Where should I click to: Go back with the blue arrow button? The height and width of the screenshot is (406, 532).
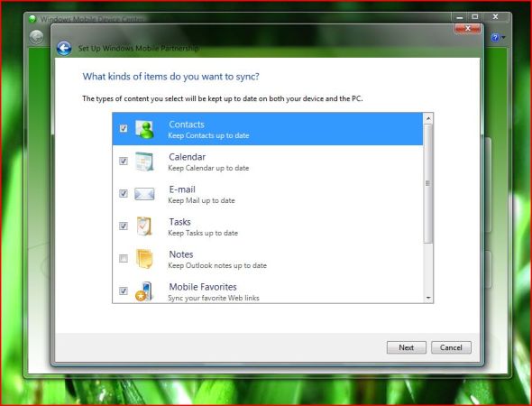(64, 48)
